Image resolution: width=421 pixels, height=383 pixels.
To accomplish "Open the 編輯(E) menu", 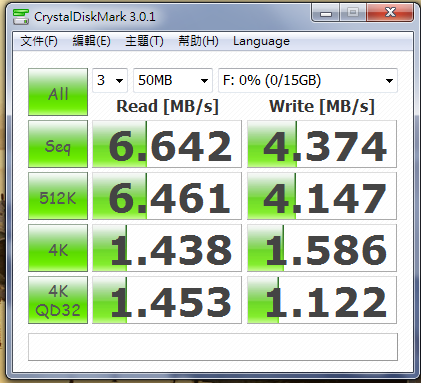I will coord(91,41).
